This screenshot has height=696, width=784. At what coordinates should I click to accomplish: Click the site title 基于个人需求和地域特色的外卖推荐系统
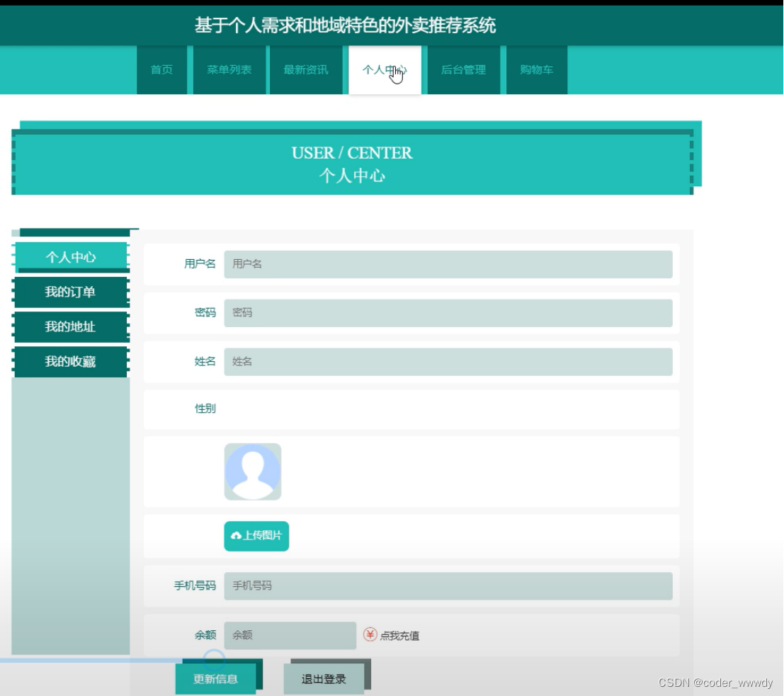coord(345,25)
